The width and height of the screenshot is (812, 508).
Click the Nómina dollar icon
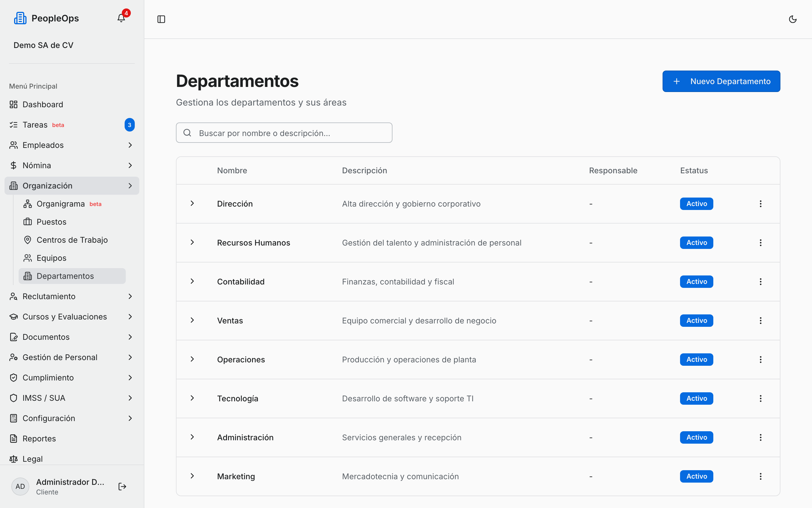click(x=14, y=165)
